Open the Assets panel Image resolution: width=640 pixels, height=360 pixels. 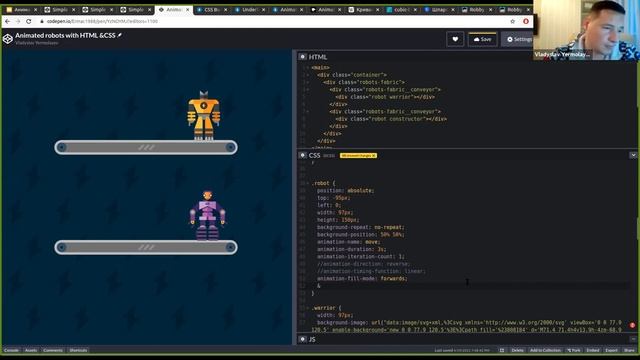pyautogui.click(x=31, y=350)
